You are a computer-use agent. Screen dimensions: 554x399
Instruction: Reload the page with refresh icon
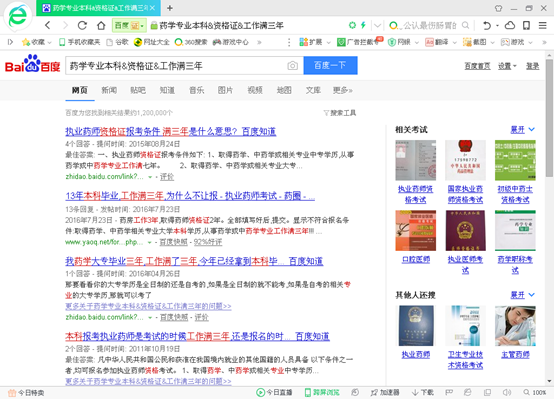pos(82,25)
